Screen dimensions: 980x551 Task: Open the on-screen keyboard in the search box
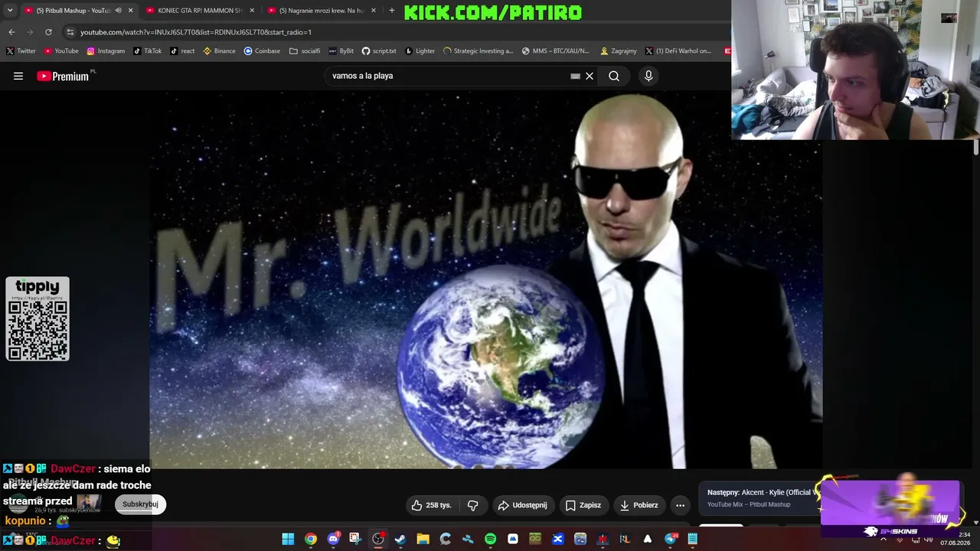(575, 76)
